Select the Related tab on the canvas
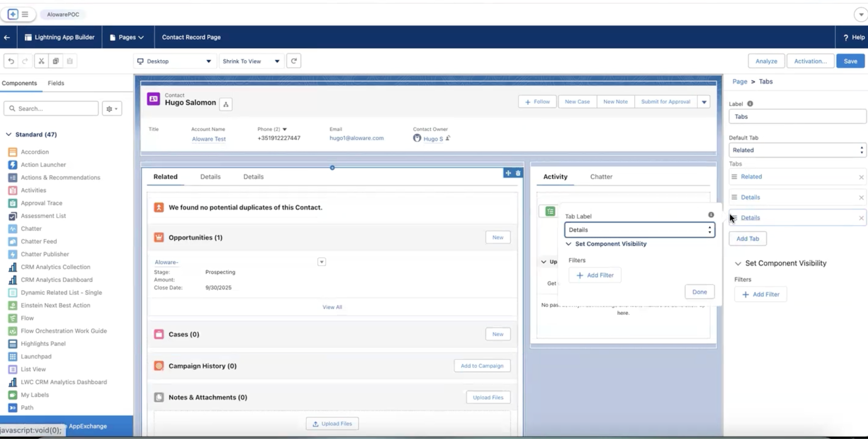Viewport: 868px width, 439px height. tap(165, 177)
